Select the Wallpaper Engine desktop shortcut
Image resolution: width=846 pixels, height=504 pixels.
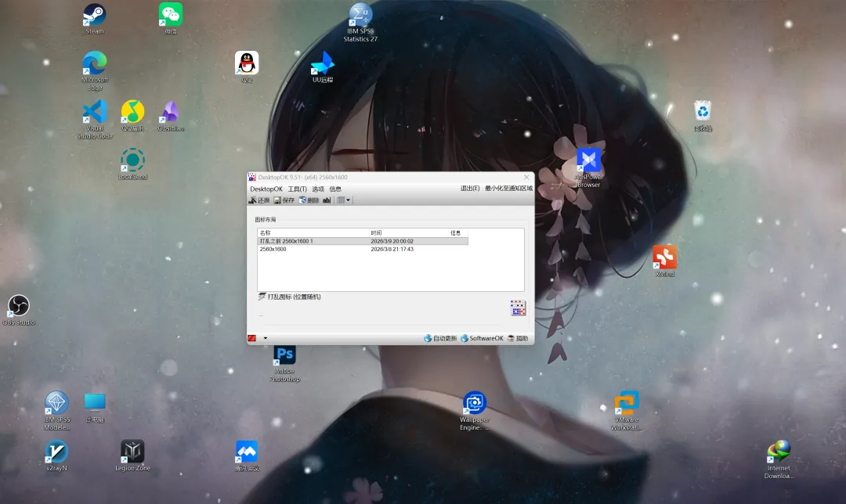coord(474,411)
